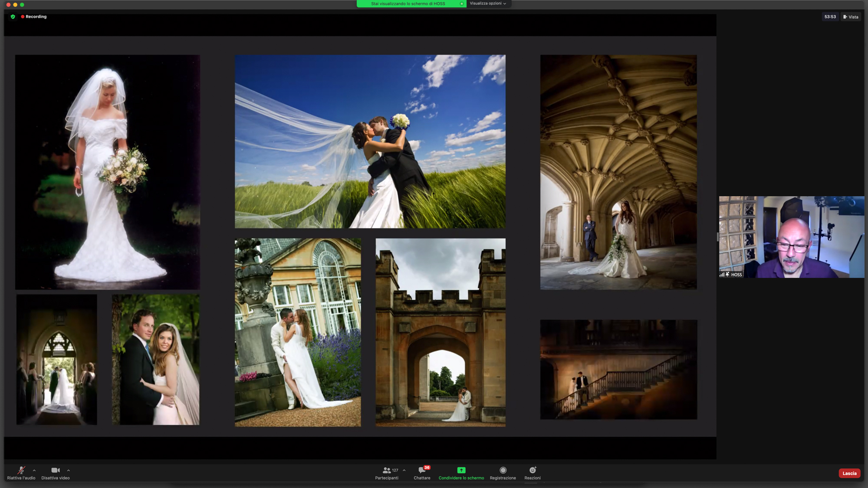868x488 pixels.
Task: Click the Condividere lo schermo icon
Action: pos(461,470)
